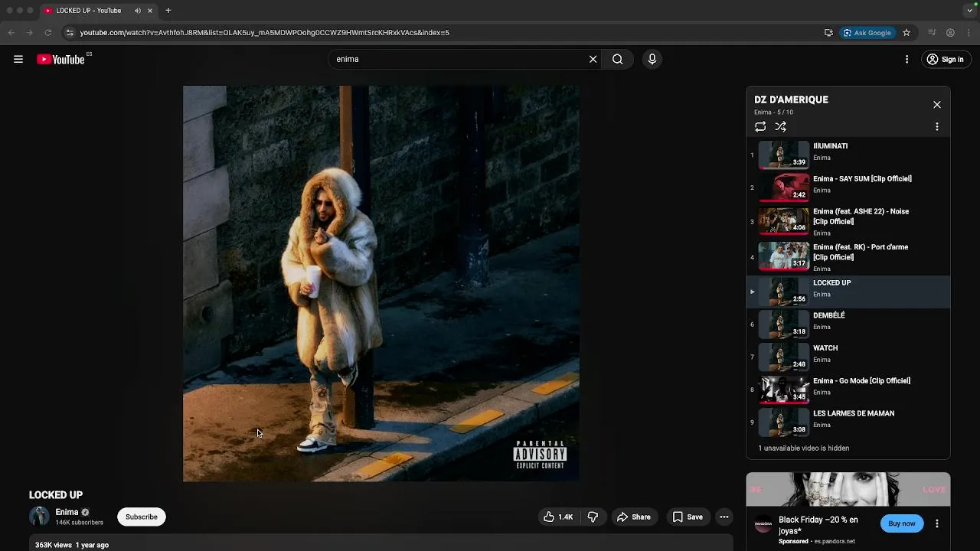Close the LOCKED UP - YouTube tab
The width and height of the screenshot is (980, 551).
pyautogui.click(x=150, y=11)
